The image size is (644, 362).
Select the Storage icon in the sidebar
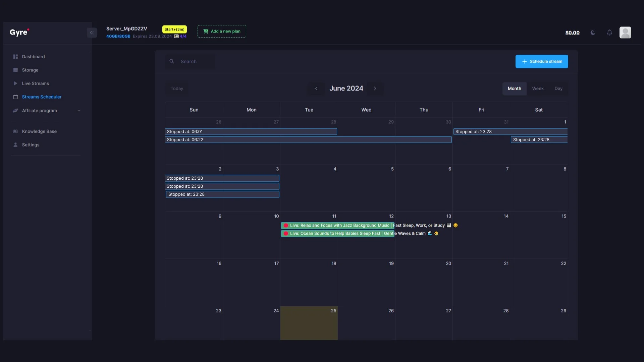click(16, 70)
